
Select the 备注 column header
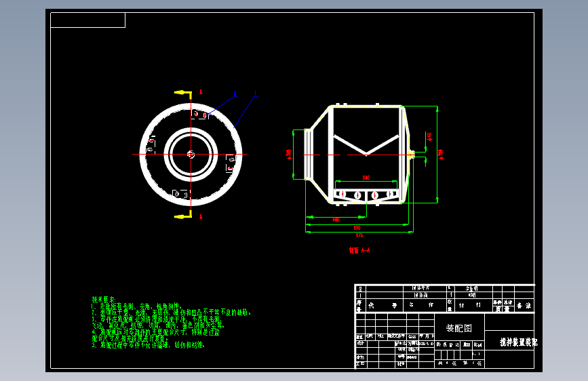pos(524,305)
